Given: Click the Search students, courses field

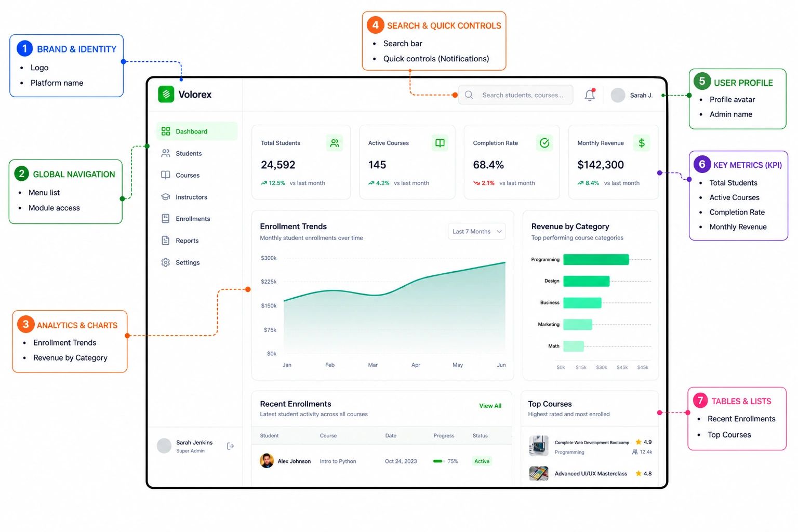Looking at the screenshot, I should pos(516,95).
